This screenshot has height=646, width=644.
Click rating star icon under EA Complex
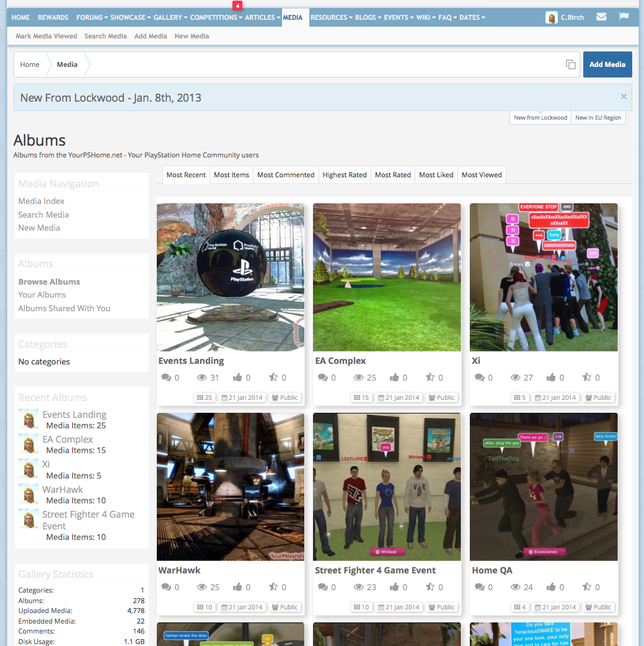[430, 377]
